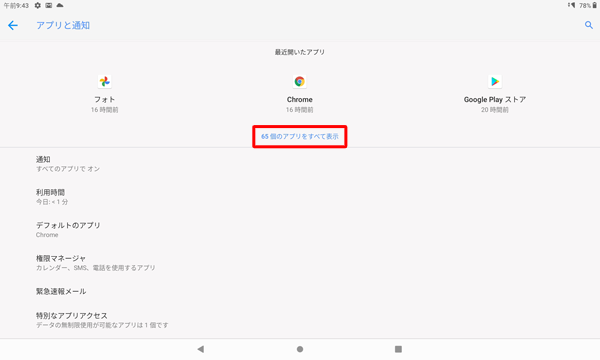Open search with the magnifier icon
Screen dimensions: 600x360
click(589, 25)
